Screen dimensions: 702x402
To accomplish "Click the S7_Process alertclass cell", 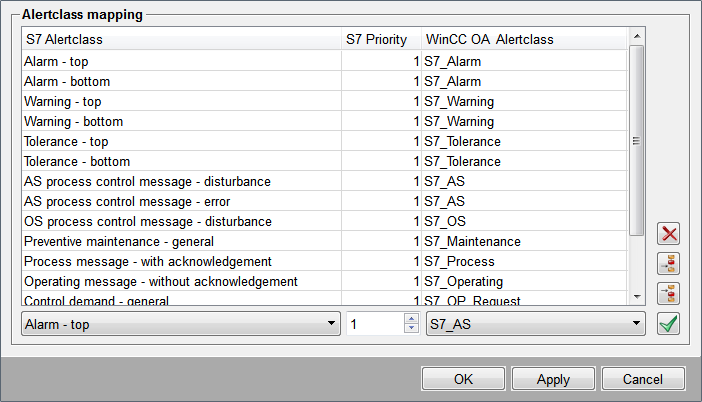I will [524, 261].
